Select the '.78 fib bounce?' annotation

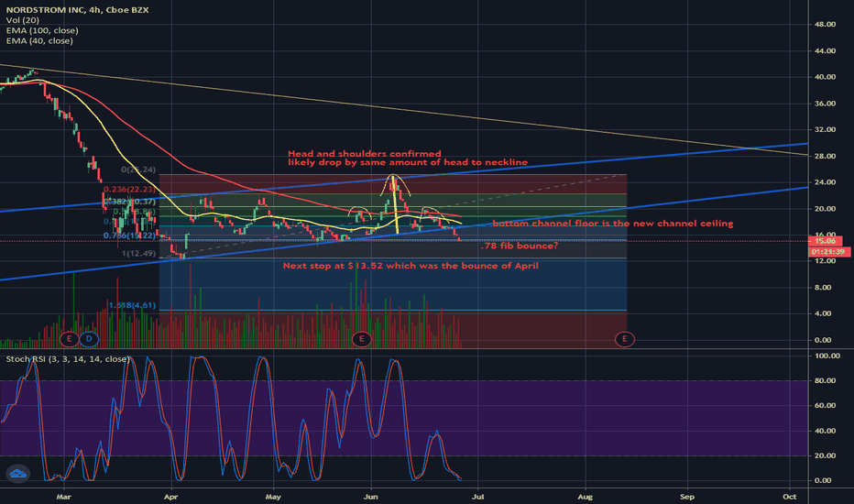pos(519,246)
